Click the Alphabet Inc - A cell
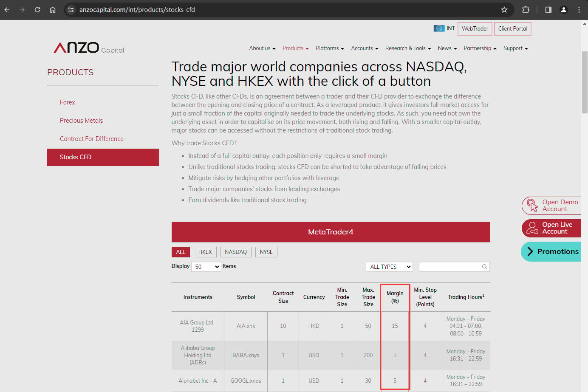The width and height of the screenshot is (588, 392). point(198,381)
